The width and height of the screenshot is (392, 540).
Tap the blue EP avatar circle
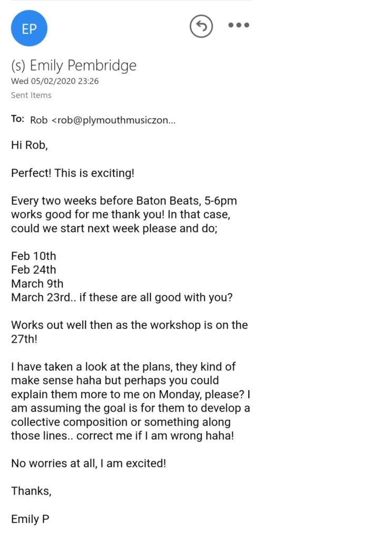tap(30, 28)
